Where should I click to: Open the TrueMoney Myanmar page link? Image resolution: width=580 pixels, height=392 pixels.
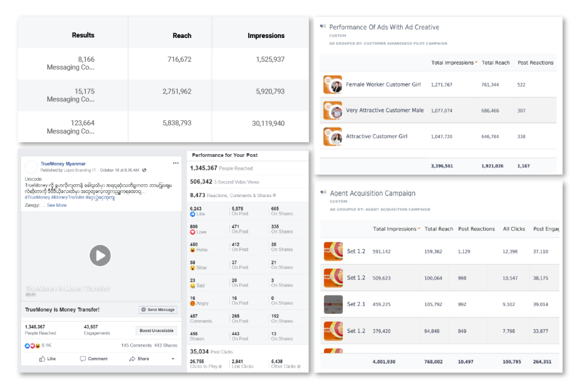[x=63, y=164]
